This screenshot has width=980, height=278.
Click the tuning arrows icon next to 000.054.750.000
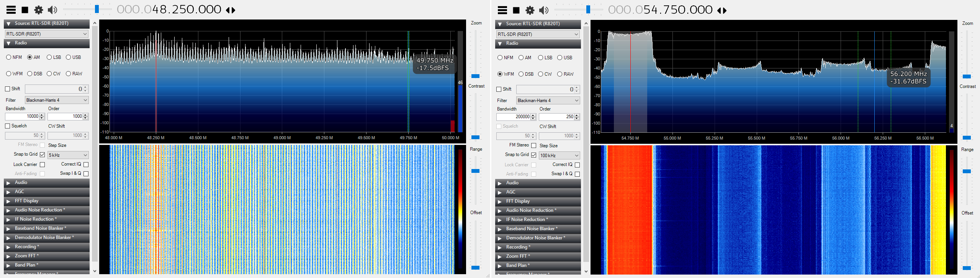click(722, 11)
